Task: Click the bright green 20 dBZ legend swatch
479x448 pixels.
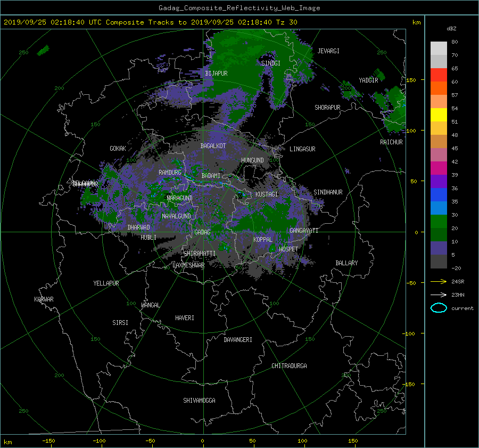Action: pyautogui.click(x=439, y=221)
